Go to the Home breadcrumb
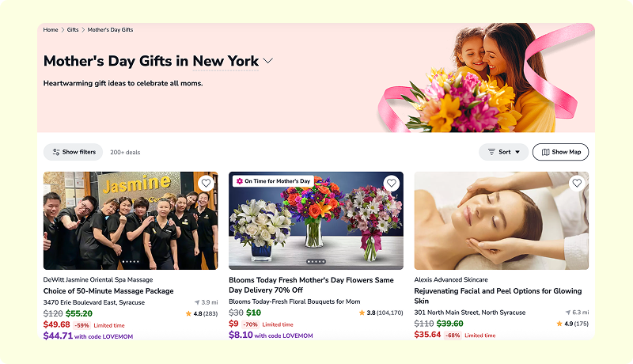 pyautogui.click(x=51, y=29)
